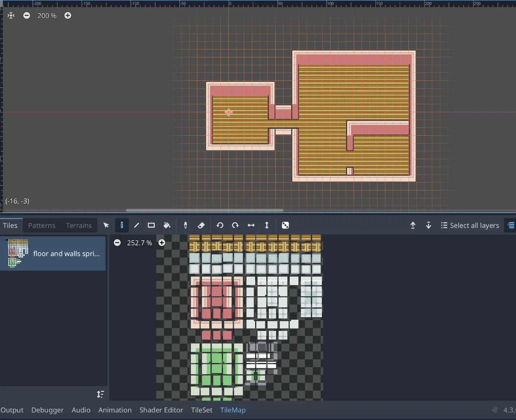Flip tile horizontally
The image size is (516, 420).
(x=251, y=226)
